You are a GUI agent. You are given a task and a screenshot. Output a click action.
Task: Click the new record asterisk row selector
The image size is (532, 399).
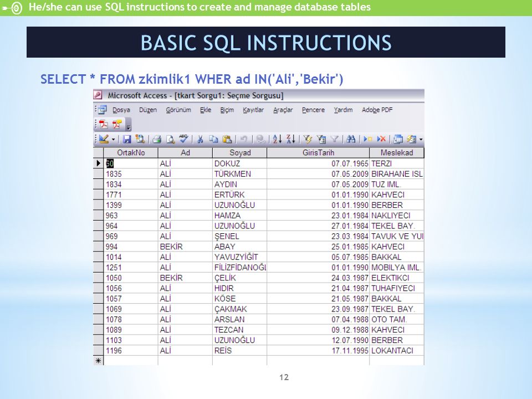coord(99,361)
